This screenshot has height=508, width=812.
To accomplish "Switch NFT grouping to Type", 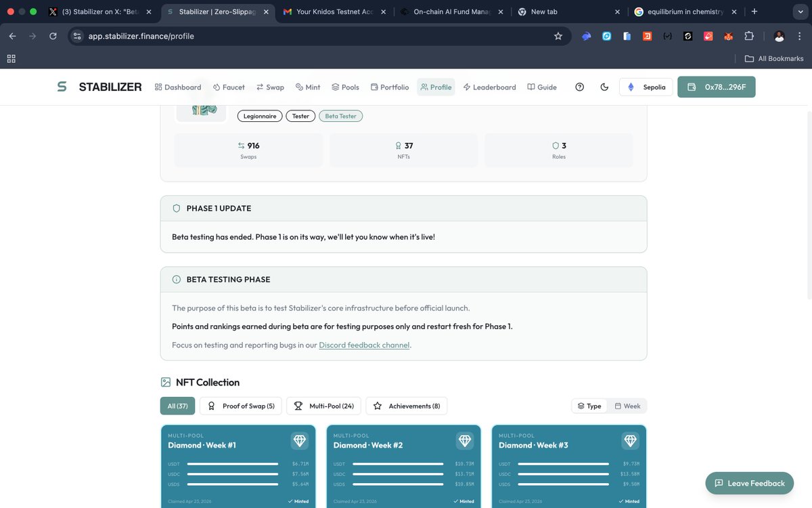I will point(589,406).
